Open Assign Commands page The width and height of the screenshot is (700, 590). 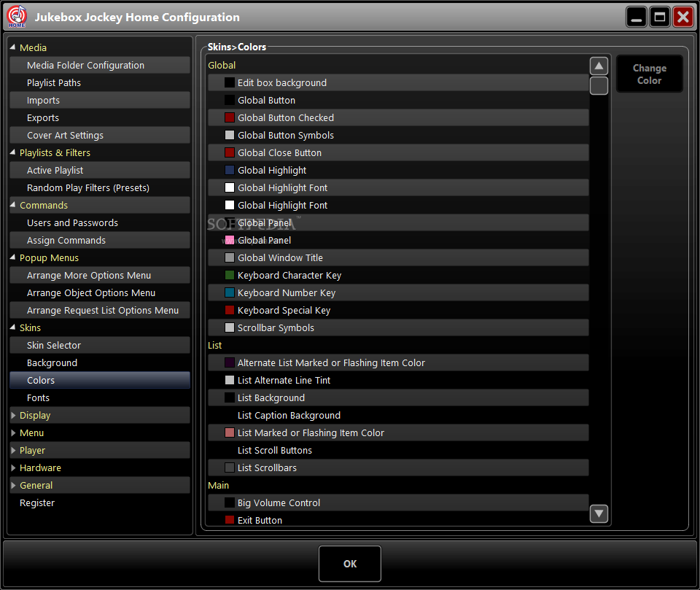(100, 240)
